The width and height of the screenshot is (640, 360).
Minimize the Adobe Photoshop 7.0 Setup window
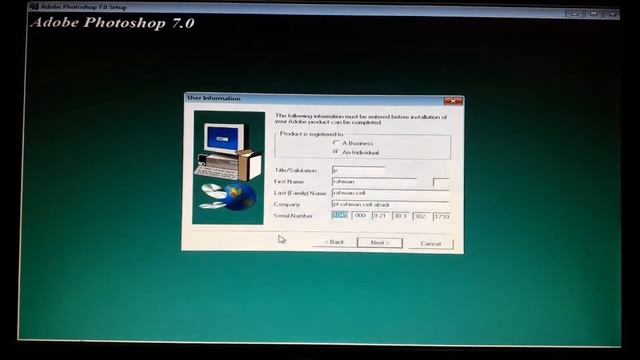574,13
